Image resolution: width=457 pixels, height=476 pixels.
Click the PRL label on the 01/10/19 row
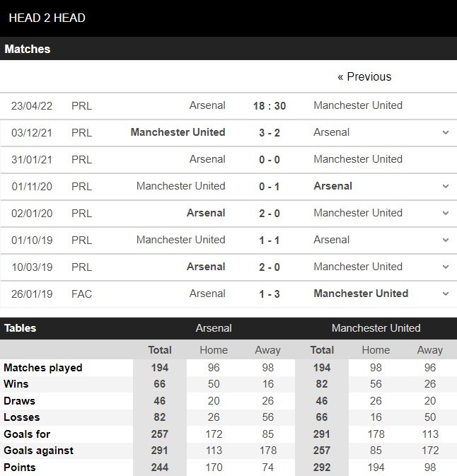pyautogui.click(x=82, y=240)
